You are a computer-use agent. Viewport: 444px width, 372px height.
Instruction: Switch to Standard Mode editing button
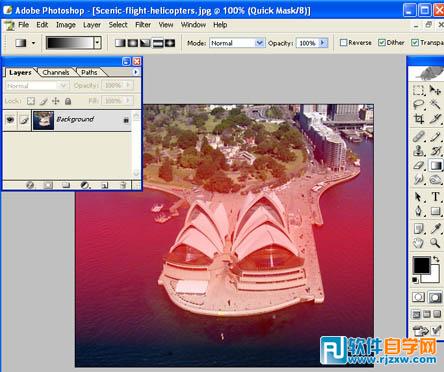[419, 297]
